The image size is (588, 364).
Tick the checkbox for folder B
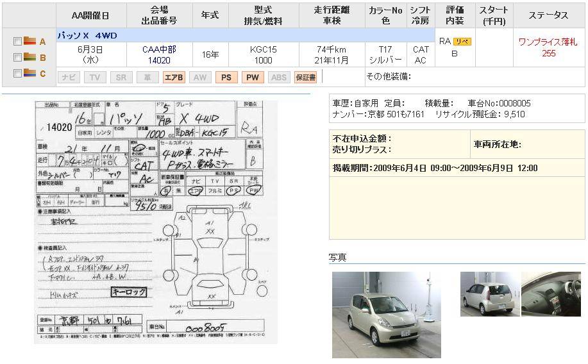point(17,57)
